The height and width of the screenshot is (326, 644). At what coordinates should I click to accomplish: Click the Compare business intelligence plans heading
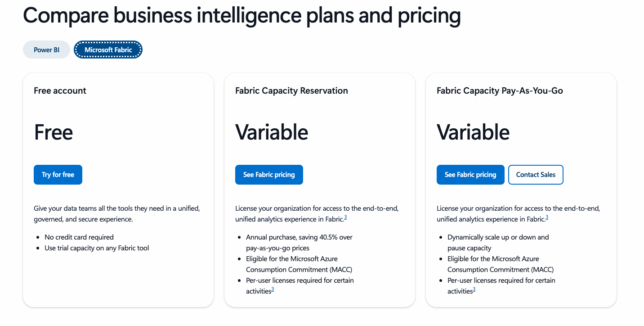pos(242,16)
